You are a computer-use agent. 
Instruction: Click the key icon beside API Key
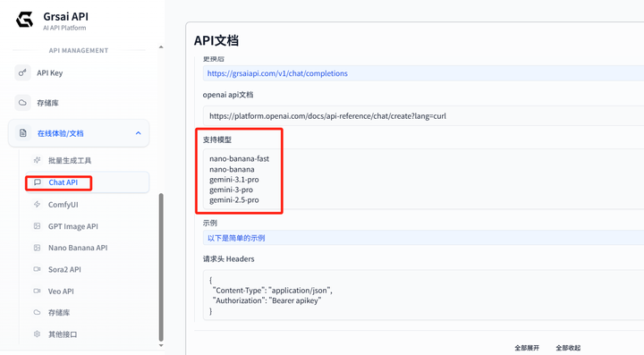[x=22, y=72]
